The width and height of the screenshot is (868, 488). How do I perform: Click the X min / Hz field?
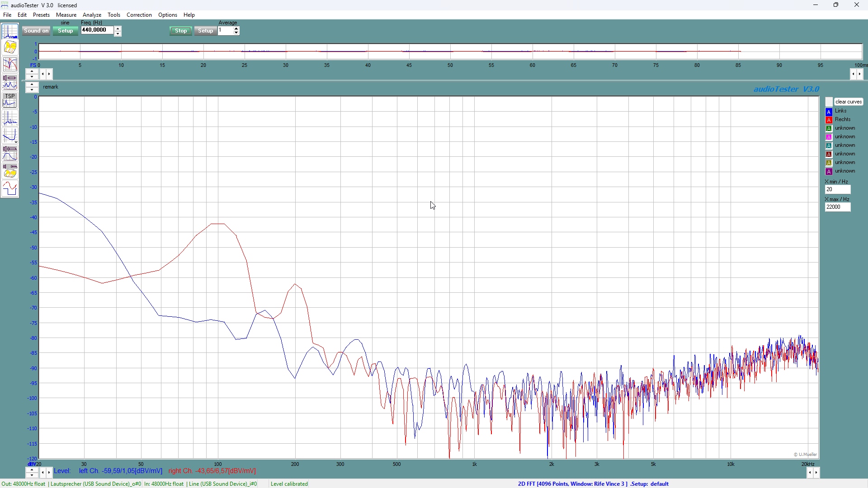[x=837, y=190]
